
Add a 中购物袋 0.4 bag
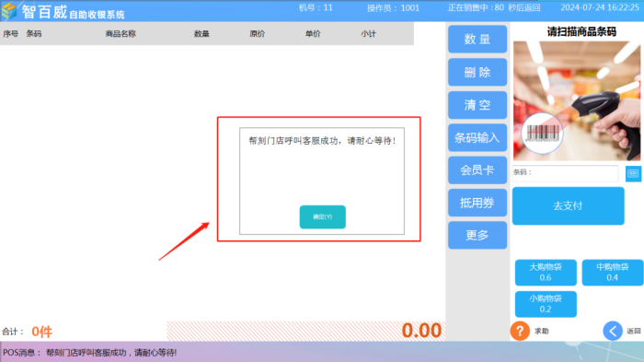click(x=613, y=273)
